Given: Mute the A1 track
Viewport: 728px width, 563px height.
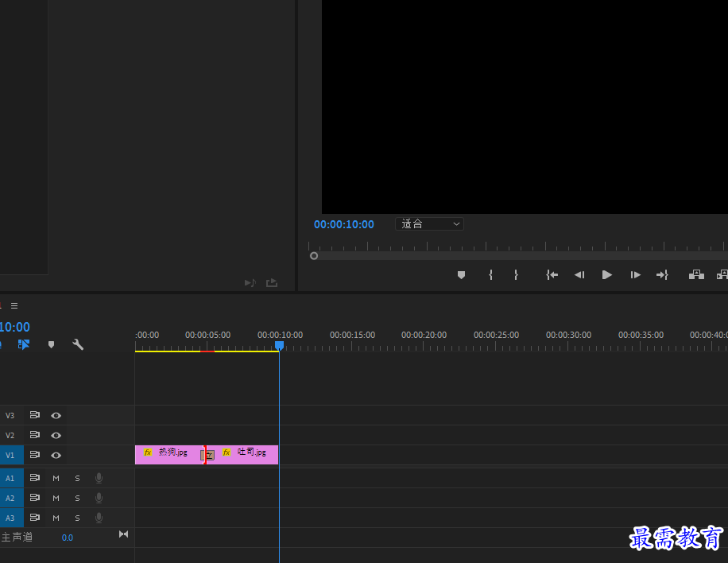Looking at the screenshot, I should [x=56, y=478].
